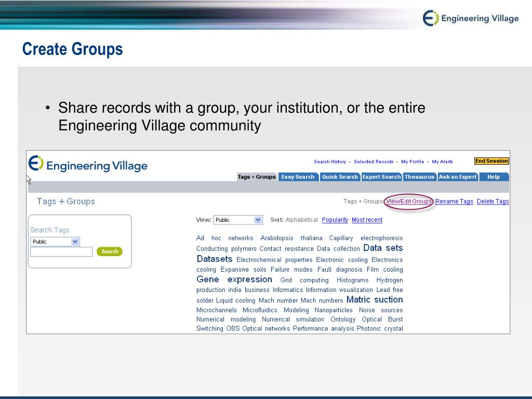Image resolution: width=532 pixels, height=399 pixels.
Task: Open the Nanoparticles tag
Action: (334, 310)
